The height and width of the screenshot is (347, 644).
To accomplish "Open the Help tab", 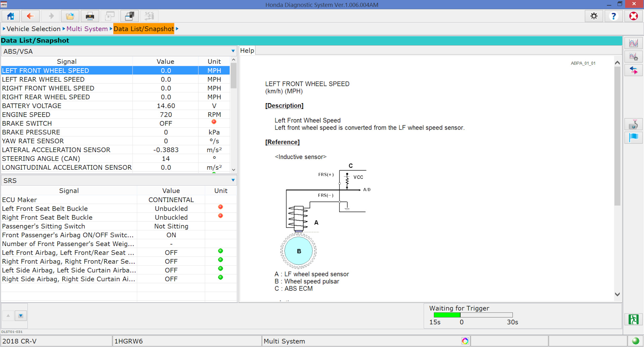I will coord(247,51).
